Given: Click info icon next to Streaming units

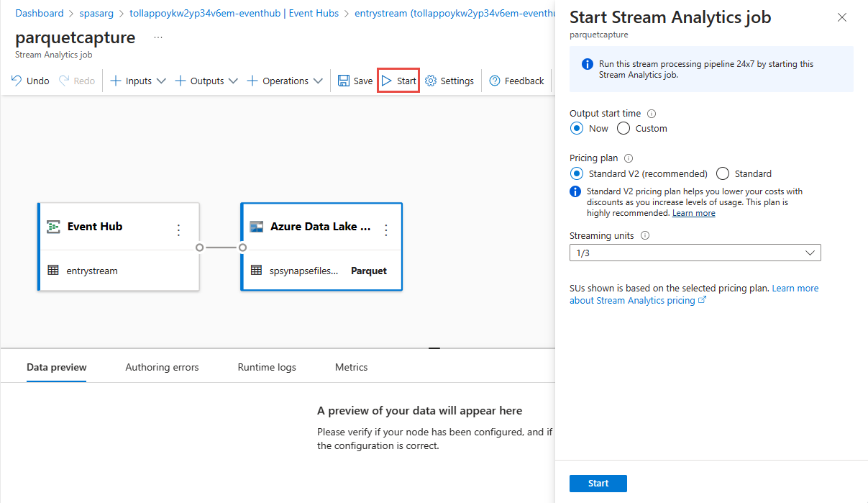Looking at the screenshot, I should coord(645,235).
